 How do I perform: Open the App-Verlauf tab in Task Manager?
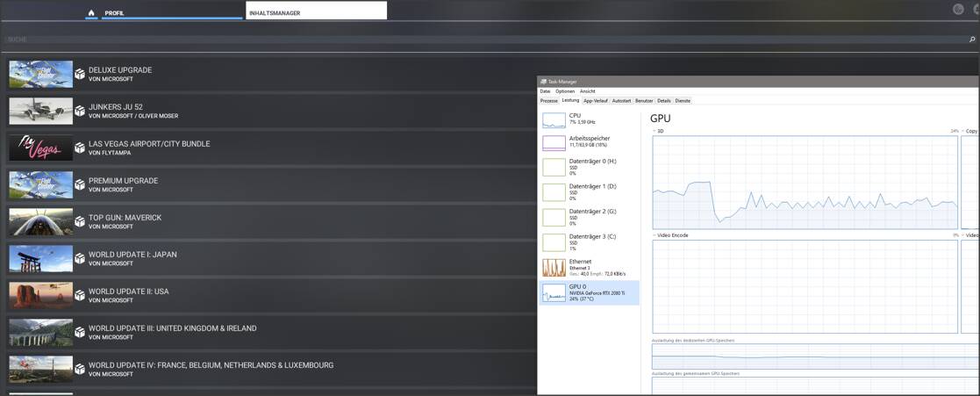pyautogui.click(x=596, y=100)
